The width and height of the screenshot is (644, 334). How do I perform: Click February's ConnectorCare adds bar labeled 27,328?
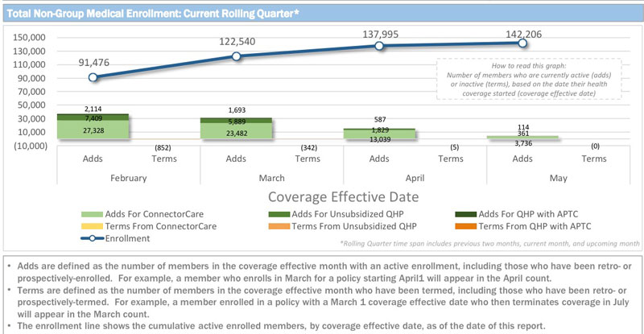(x=93, y=130)
